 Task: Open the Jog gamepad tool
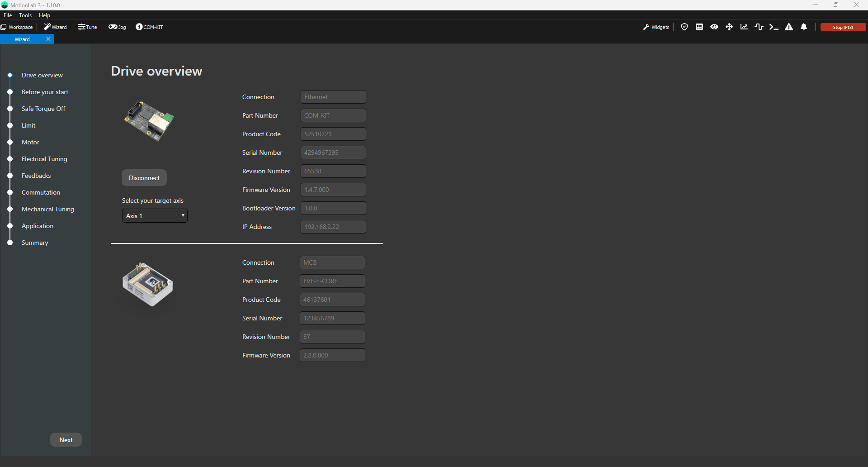[117, 27]
